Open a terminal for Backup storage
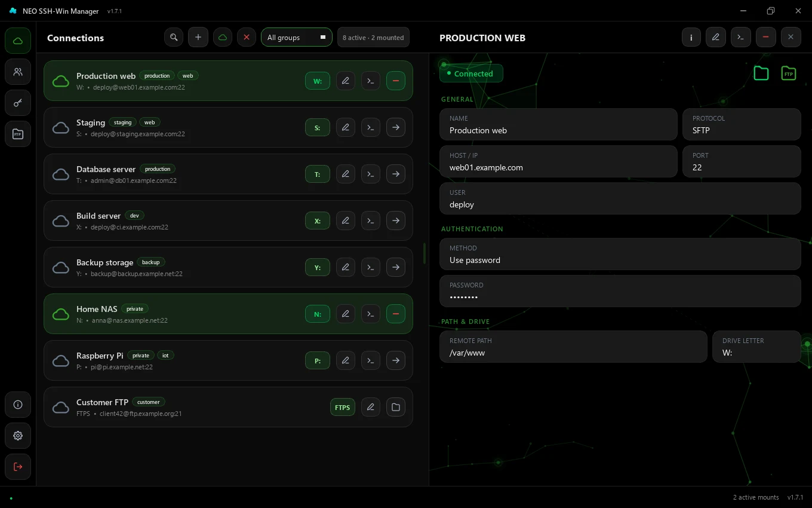The image size is (812, 508). click(x=371, y=267)
